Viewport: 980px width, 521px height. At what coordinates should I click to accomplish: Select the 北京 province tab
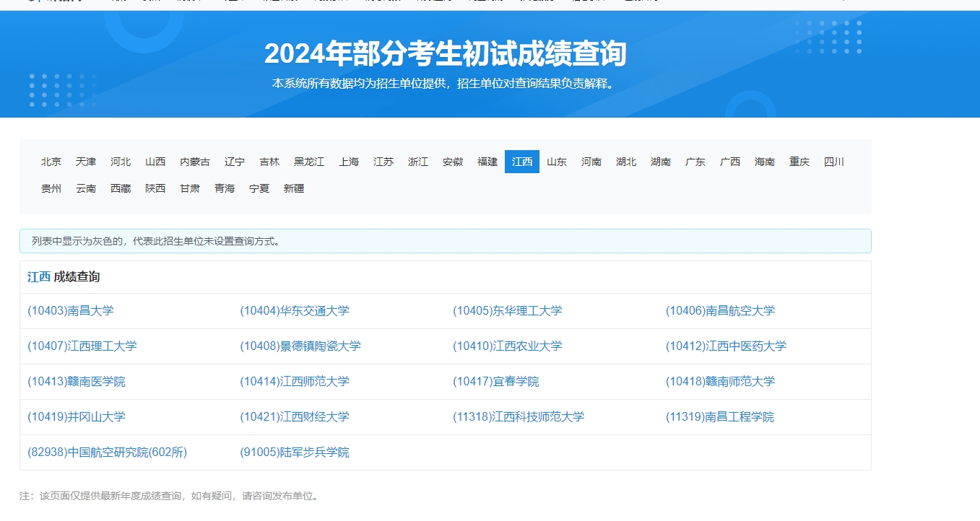[x=51, y=162]
